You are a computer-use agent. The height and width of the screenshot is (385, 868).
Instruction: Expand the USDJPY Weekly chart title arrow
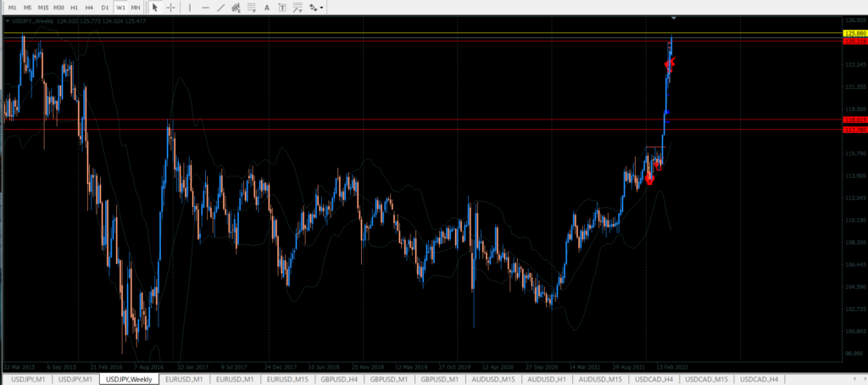[x=8, y=20]
